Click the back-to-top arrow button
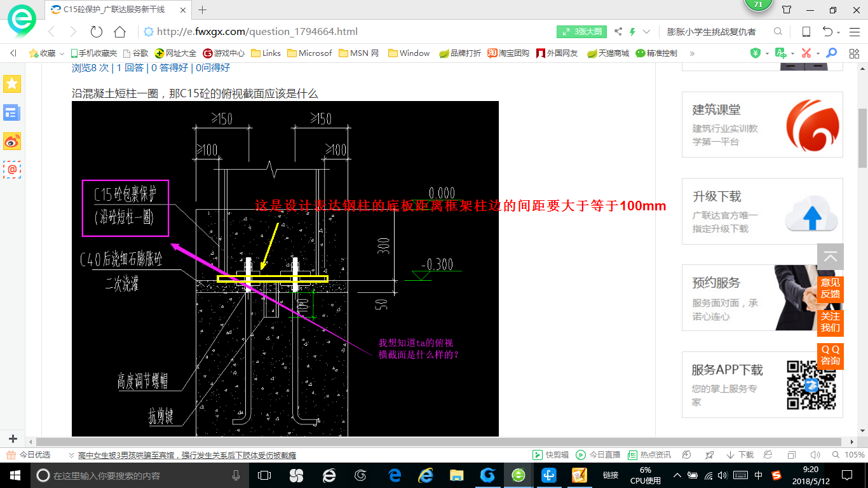 831,257
